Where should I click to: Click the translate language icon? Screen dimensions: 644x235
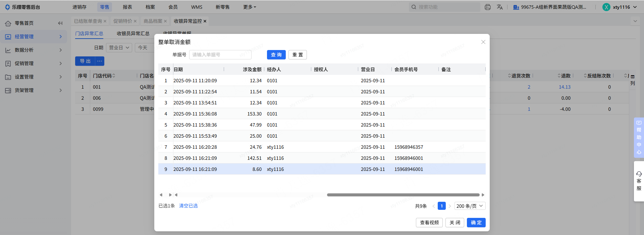click(500, 7)
